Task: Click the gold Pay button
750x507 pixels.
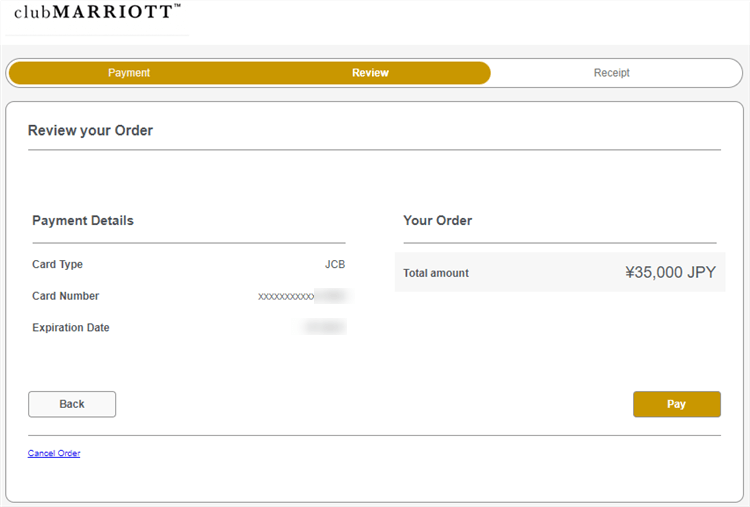Action: click(x=676, y=404)
